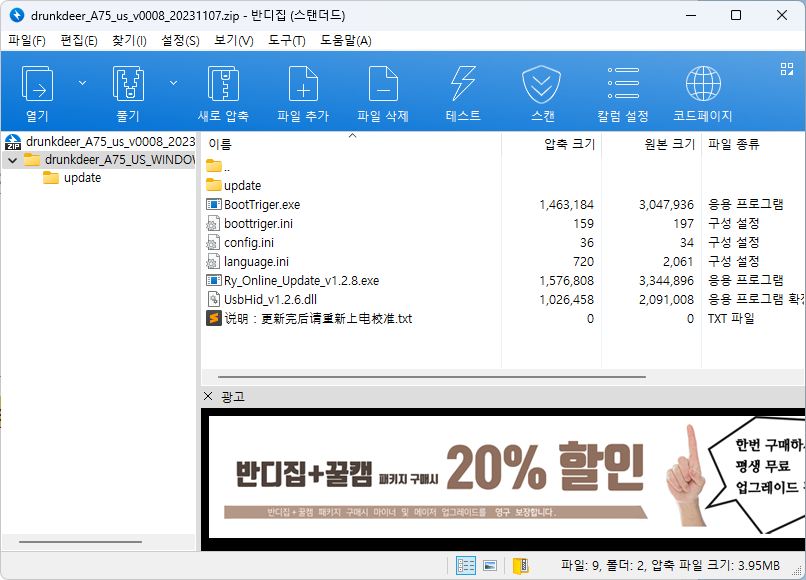
Task: Click the 스캔 (Scan) shield icon
Action: pos(542,84)
